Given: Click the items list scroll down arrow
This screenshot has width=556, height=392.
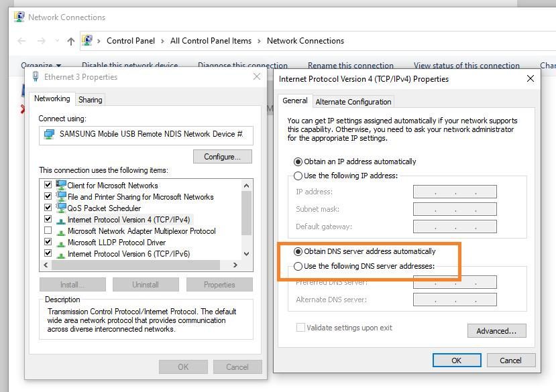Looking at the screenshot, I should [246, 254].
